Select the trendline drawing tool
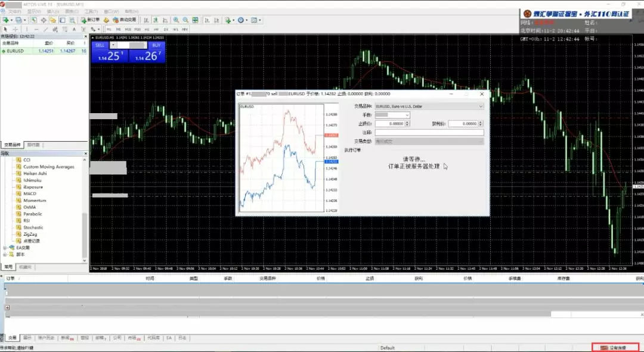The image size is (644, 352). (x=46, y=29)
